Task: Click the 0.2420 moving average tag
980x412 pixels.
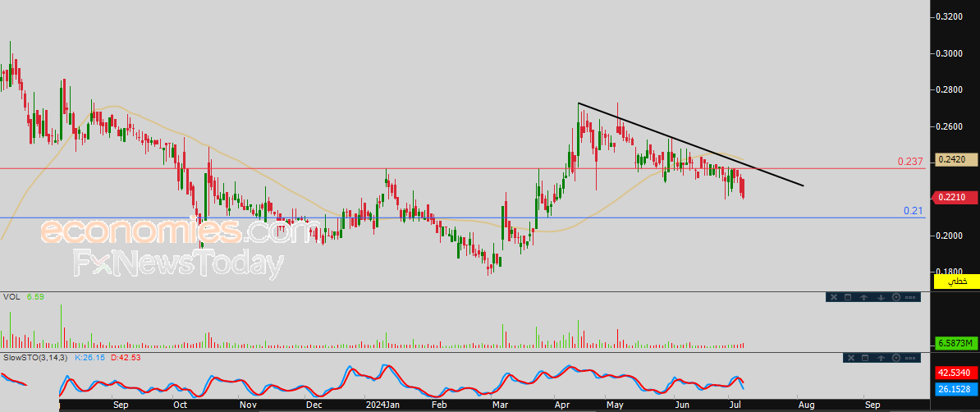Action: click(x=956, y=159)
